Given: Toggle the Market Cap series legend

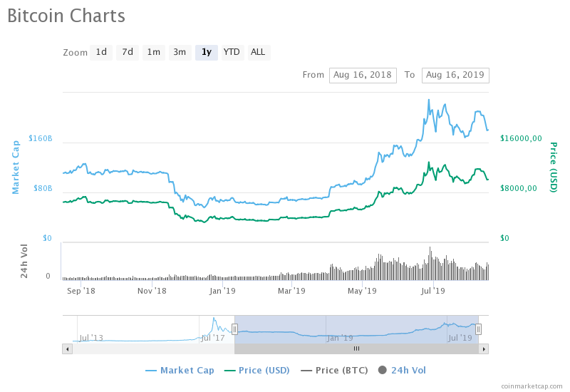Looking at the screenshot, I should (180, 370).
